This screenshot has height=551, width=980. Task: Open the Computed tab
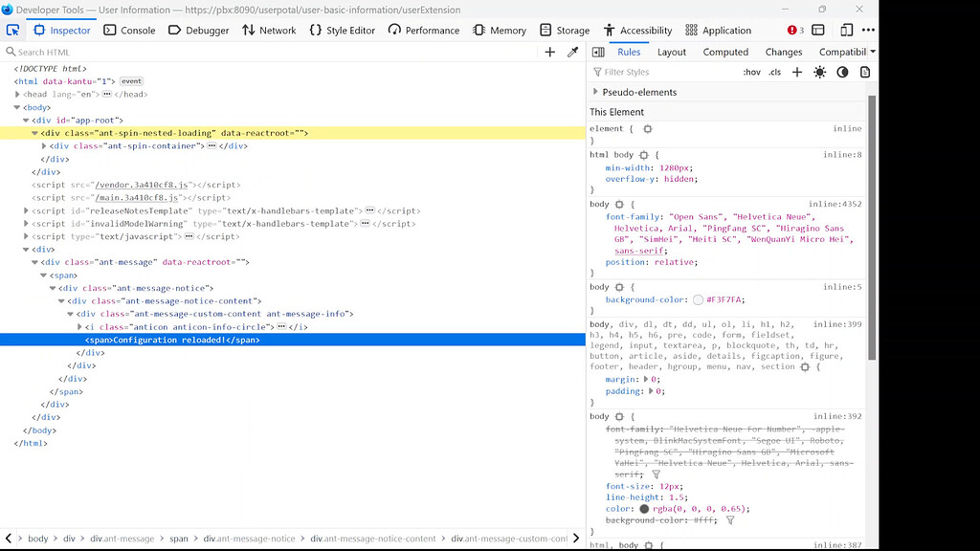[725, 52]
